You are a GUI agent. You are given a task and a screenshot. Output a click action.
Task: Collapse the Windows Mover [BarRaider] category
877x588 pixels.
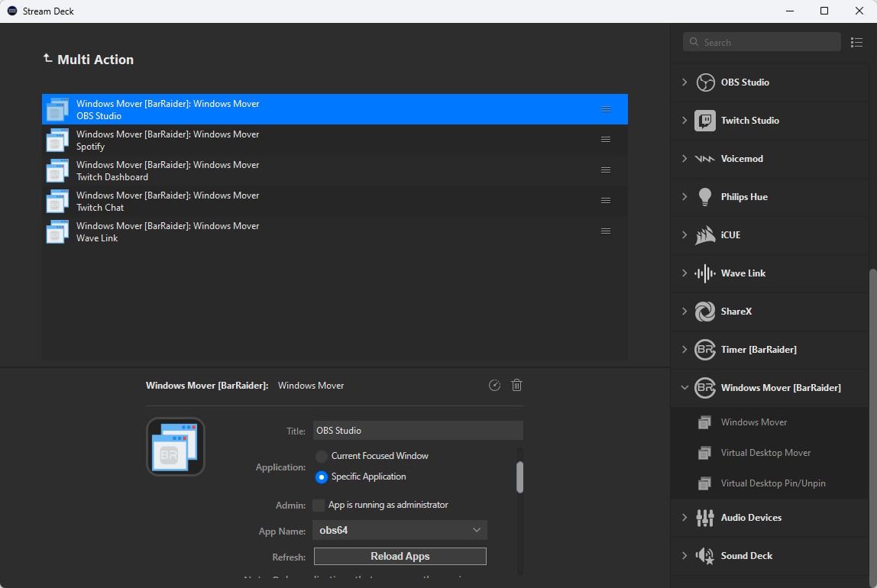684,388
